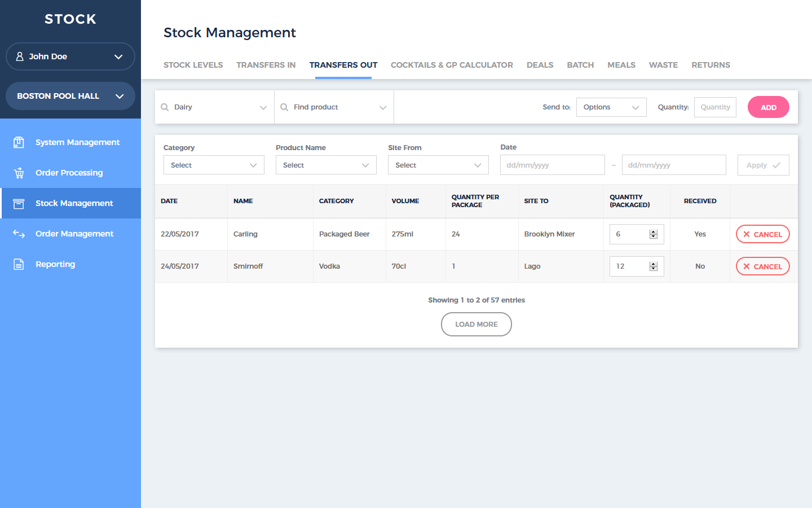
Task: Open the Cocktails & GP Calculator tab
Action: (452, 65)
